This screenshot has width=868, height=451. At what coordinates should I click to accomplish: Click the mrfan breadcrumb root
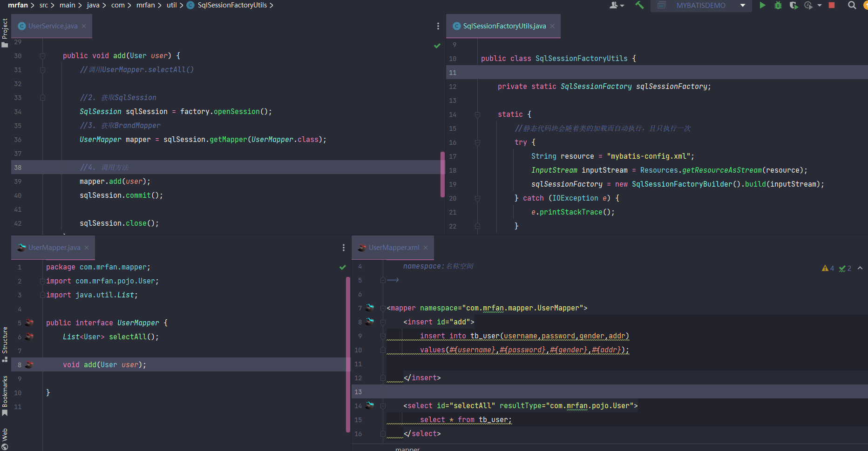pos(18,5)
